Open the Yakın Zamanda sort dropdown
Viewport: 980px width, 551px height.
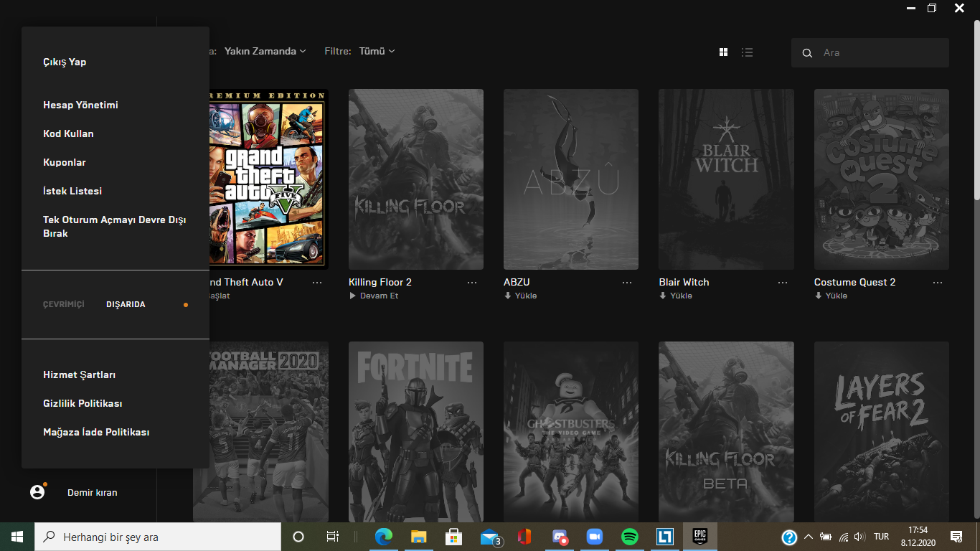[x=265, y=51]
